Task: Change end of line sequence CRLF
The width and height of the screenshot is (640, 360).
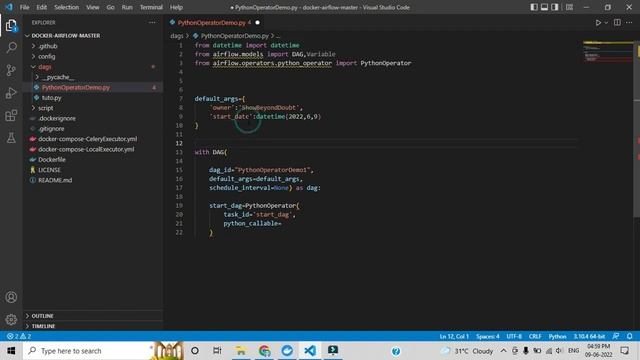Action: point(535,336)
